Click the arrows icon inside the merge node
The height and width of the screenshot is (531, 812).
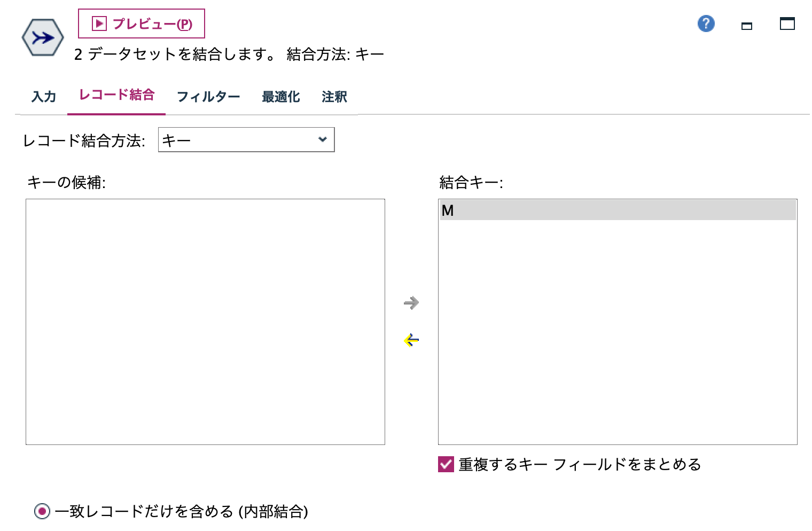42,37
